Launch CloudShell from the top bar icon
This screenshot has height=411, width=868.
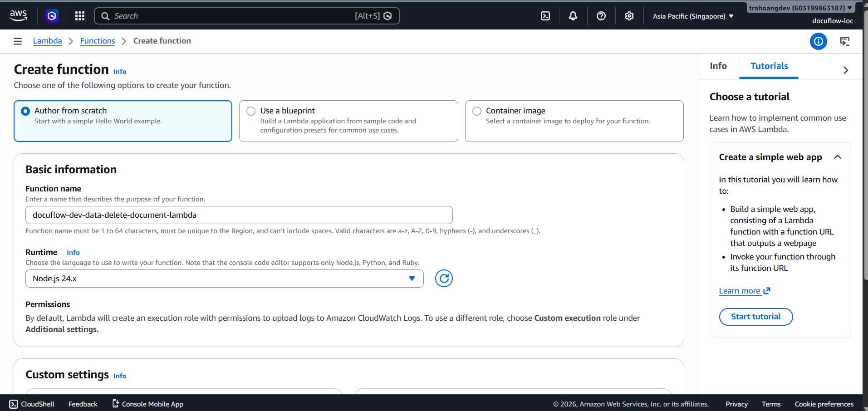pos(545,16)
